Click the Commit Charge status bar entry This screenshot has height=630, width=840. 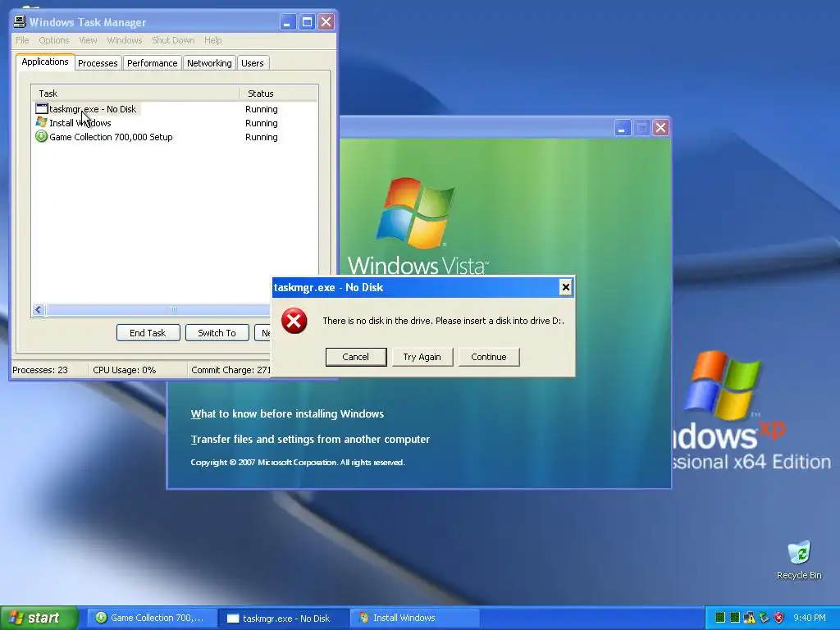231,370
